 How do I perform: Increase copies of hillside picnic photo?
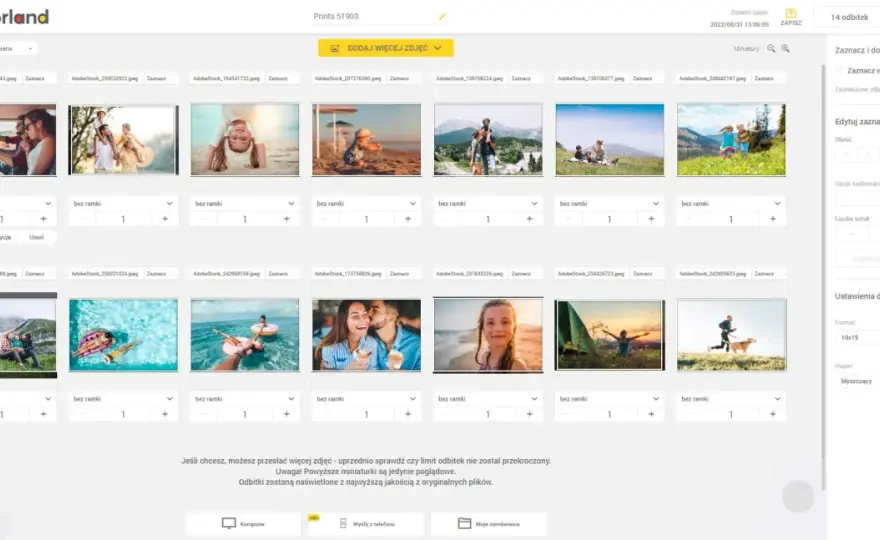coord(651,219)
